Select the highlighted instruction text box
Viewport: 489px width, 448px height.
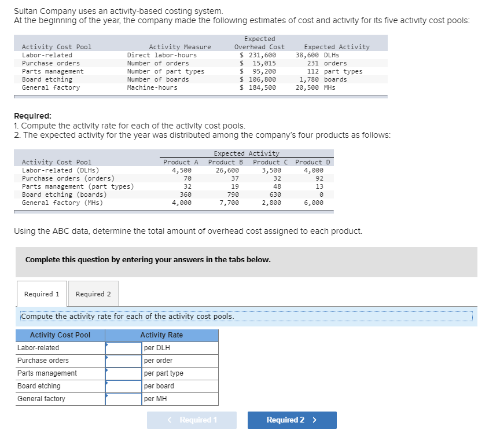[x=245, y=316]
